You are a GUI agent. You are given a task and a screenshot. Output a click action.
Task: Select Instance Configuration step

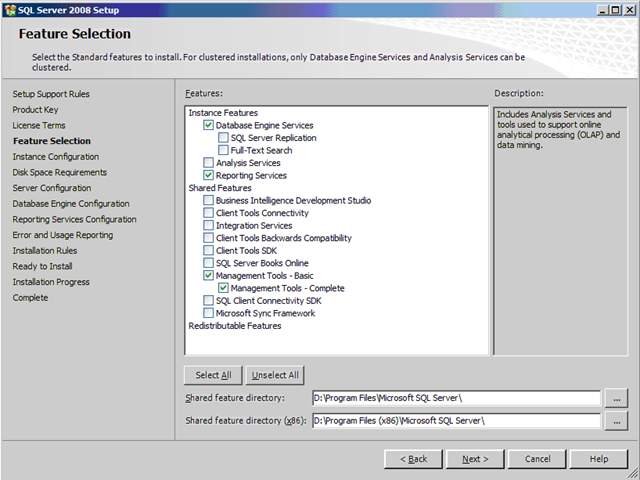coord(56,157)
